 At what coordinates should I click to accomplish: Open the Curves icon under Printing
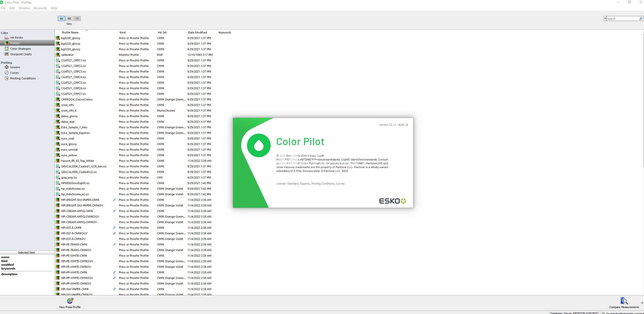click(x=6, y=72)
